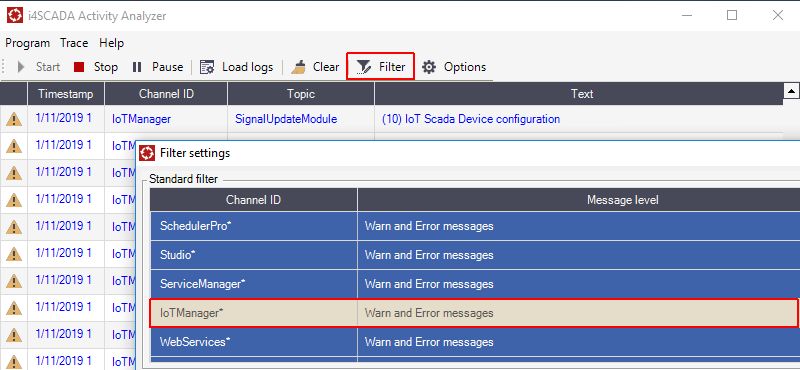
Task: Click the warning triangle on first log row
Action: (x=14, y=119)
